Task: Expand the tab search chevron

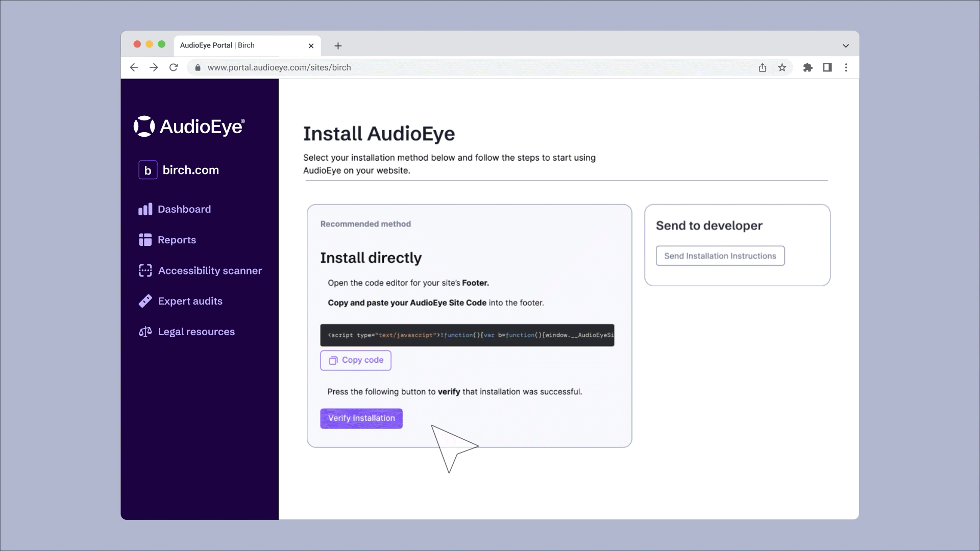Action: click(846, 46)
